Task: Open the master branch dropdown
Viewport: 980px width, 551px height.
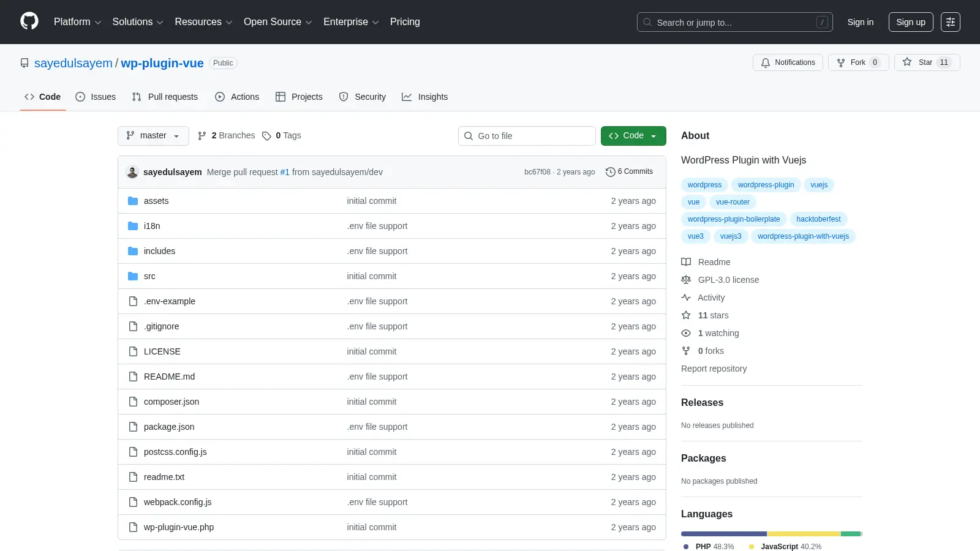Action: tap(153, 136)
